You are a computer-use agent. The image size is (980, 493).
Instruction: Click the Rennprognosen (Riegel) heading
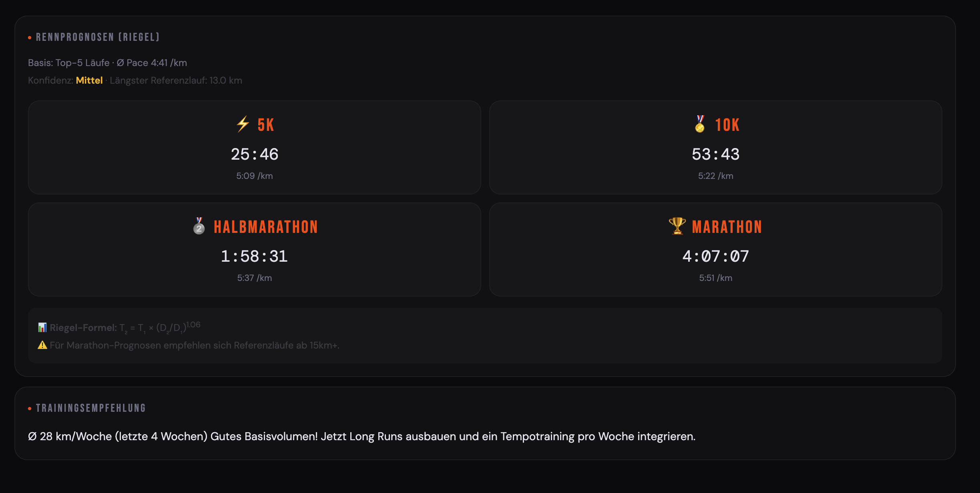(98, 37)
